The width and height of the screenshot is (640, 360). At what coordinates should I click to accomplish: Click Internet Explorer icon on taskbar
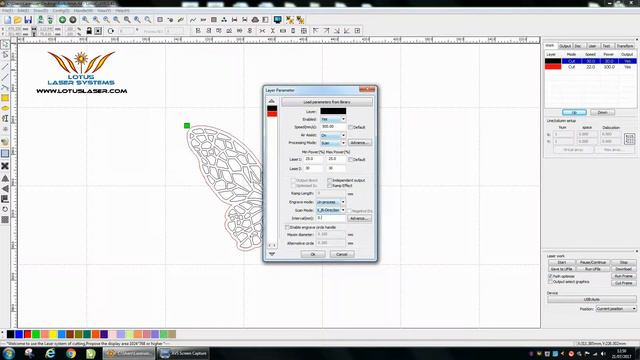click(x=50, y=353)
